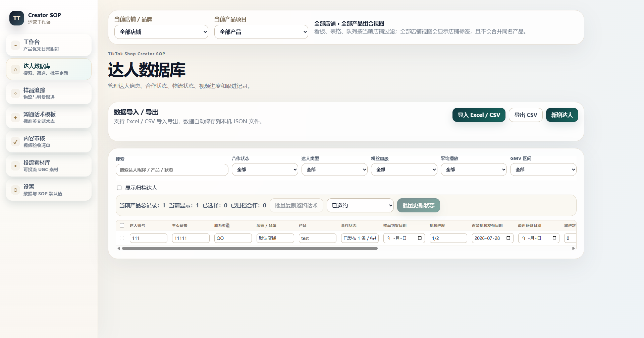Click the 导出 CSV button
The image size is (644, 338).
(526, 115)
